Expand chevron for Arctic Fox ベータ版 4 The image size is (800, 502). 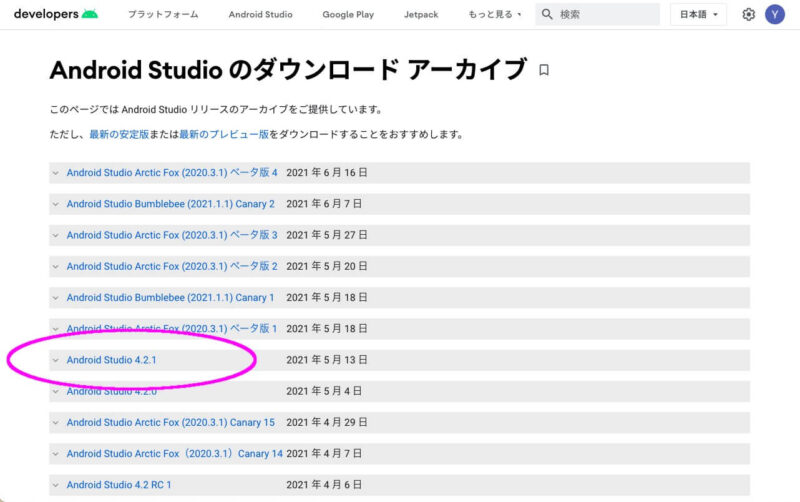pyautogui.click(x=56, y=173)
